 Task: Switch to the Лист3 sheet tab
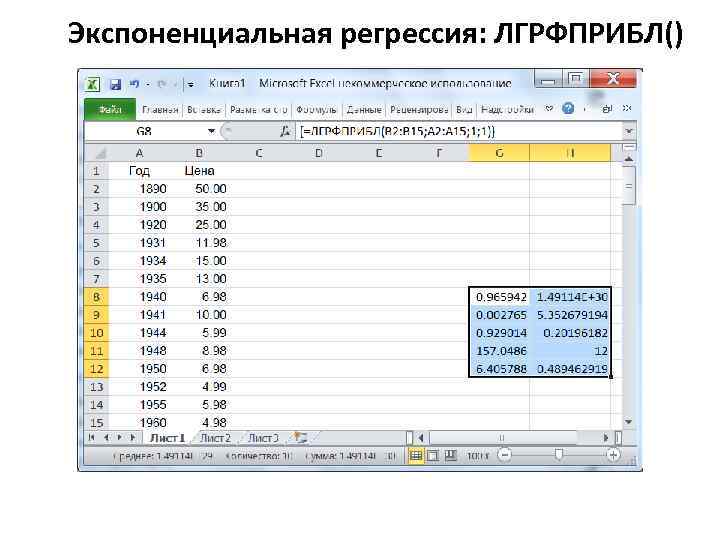pos(263,438)
